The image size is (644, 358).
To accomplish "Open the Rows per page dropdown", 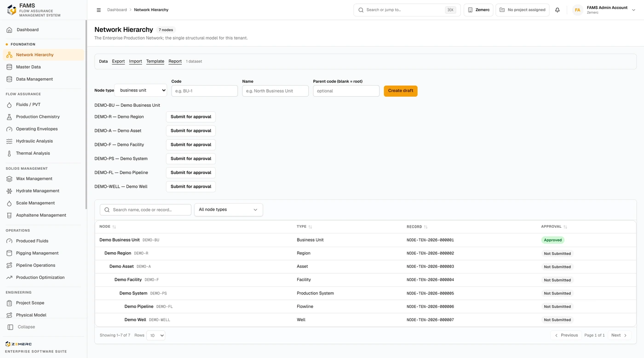I will (x=156, y=335).
